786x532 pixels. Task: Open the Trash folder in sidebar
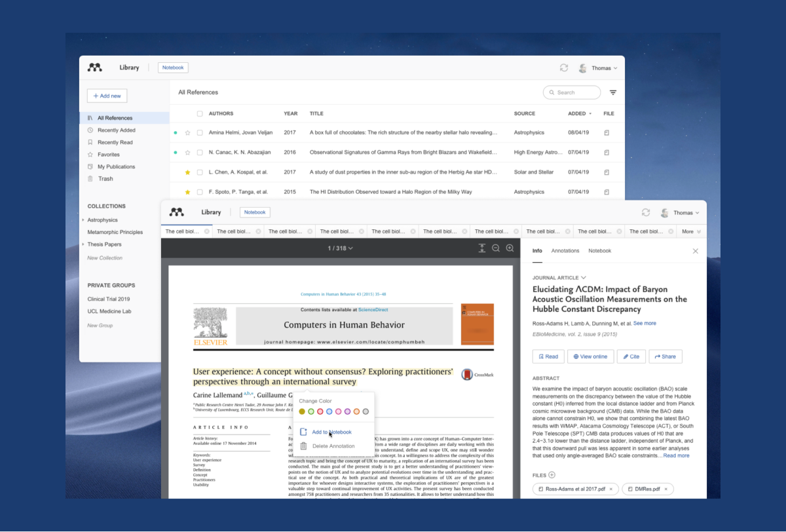point(105,179)
